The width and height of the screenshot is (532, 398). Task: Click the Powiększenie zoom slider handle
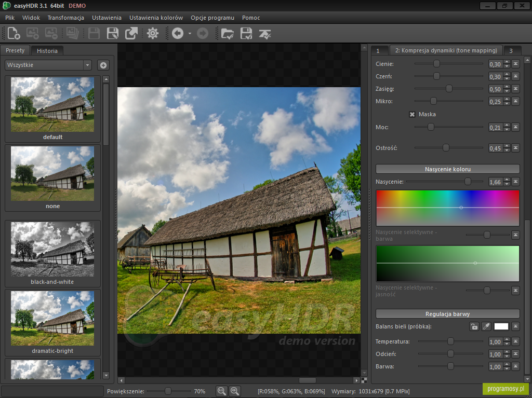point(168,391)
